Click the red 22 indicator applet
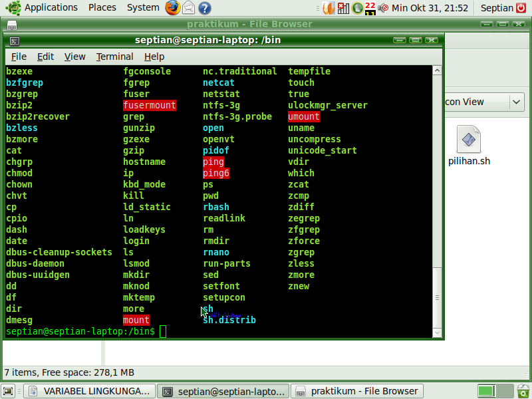Viewport: 532px width, 399px height. 370,8
